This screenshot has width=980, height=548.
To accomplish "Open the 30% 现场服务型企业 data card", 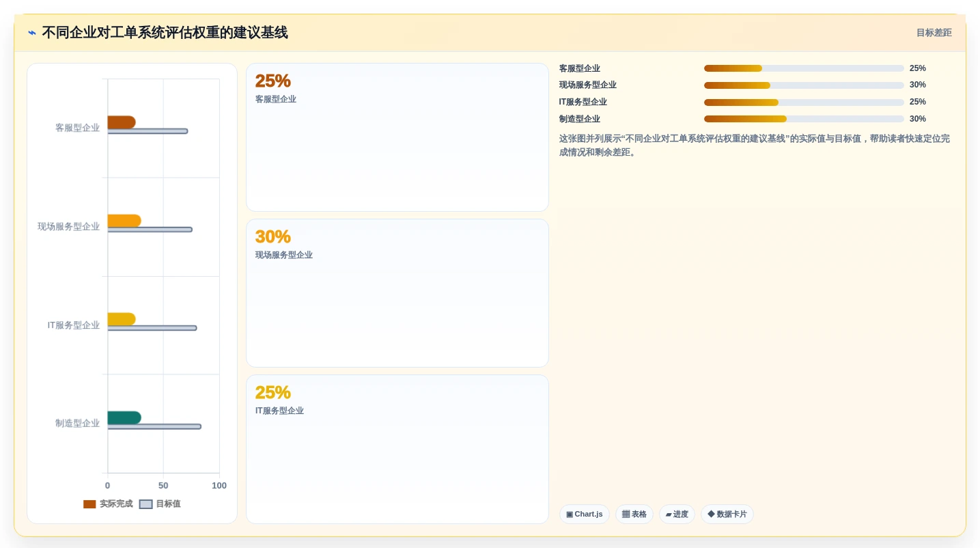I will point(397,293).
